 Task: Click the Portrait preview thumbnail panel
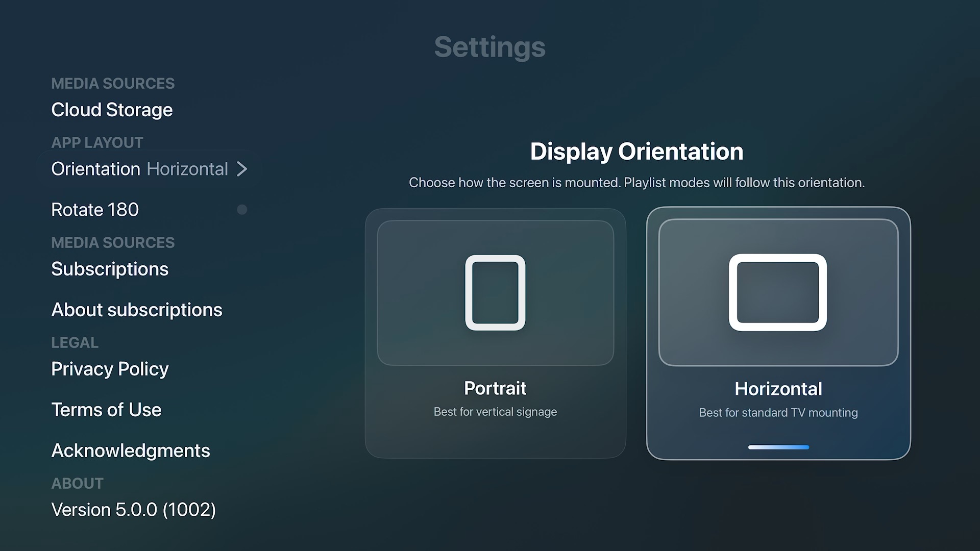[x=495, y=293]
